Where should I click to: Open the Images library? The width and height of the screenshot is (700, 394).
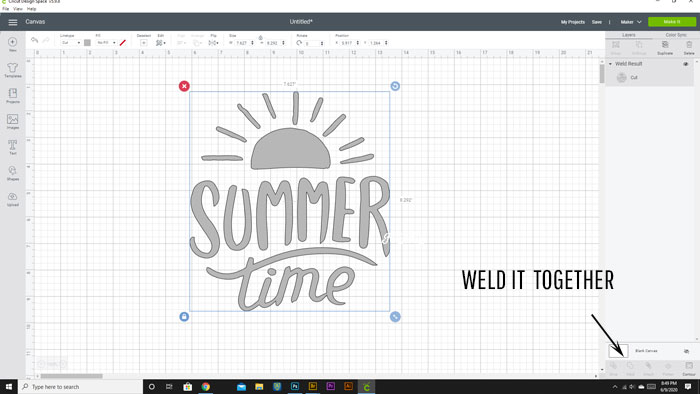coord(12,121)
